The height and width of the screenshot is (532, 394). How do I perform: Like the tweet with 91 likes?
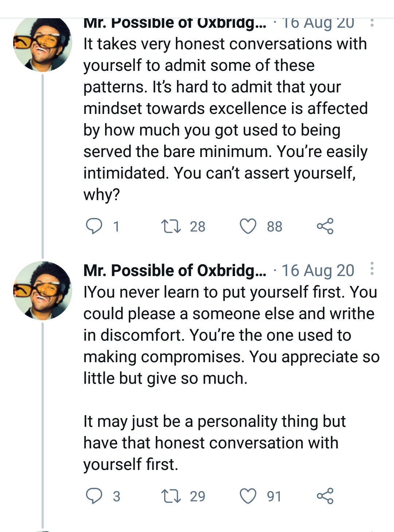pos(248,496)
